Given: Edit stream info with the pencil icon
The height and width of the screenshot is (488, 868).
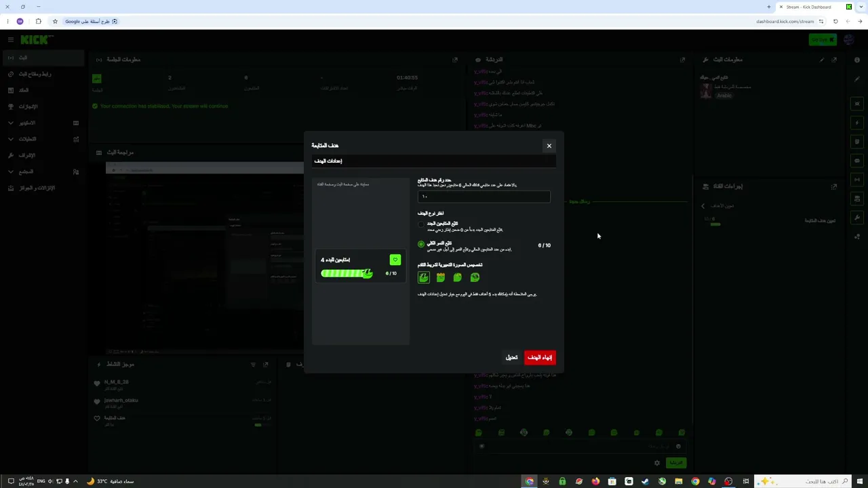Looking at the screenshot, I should coord(822,60).
